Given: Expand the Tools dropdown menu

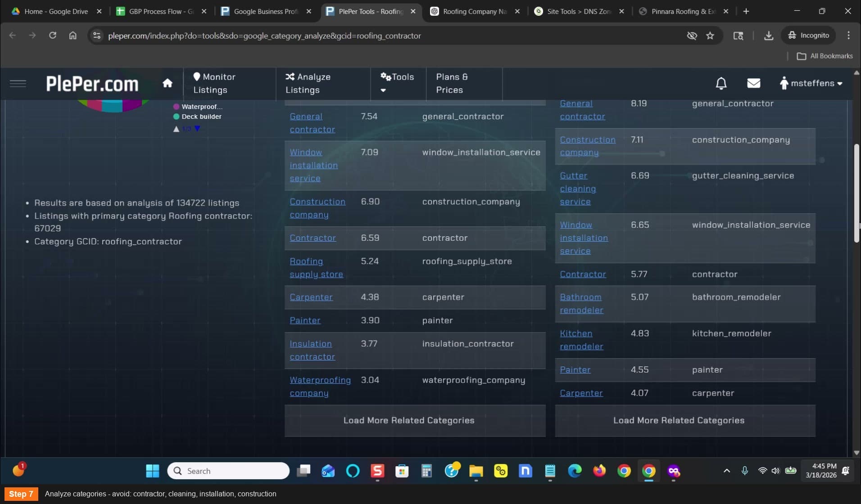Looking at the screenshot, I should pos(397,83).
